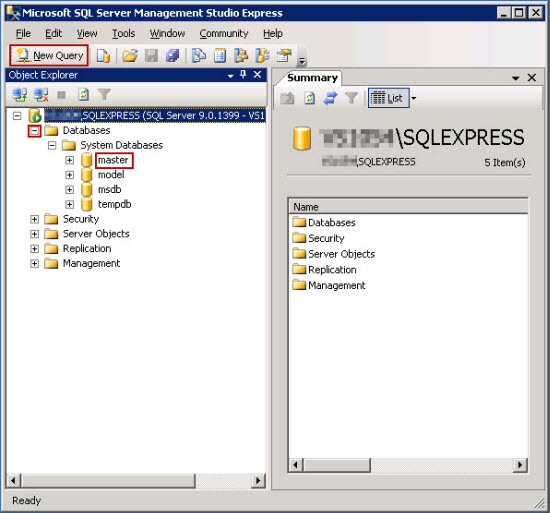Select System Databases folder in tree

121,145
